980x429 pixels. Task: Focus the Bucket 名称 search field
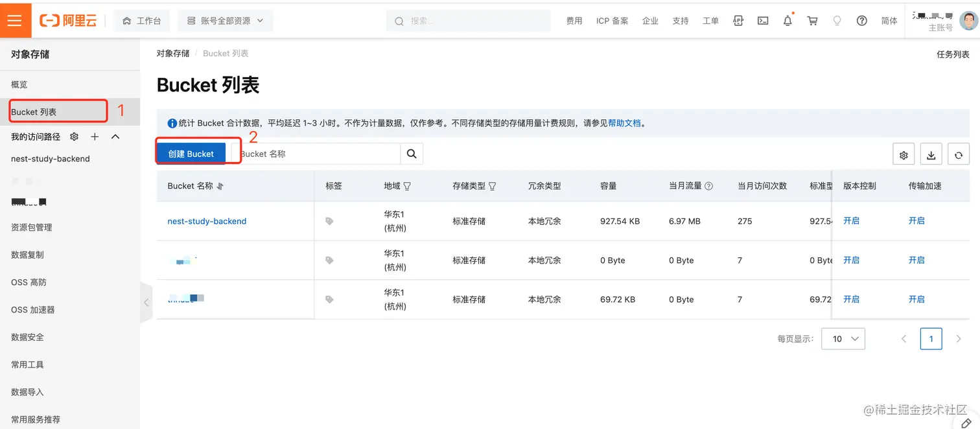click(316, 154)
